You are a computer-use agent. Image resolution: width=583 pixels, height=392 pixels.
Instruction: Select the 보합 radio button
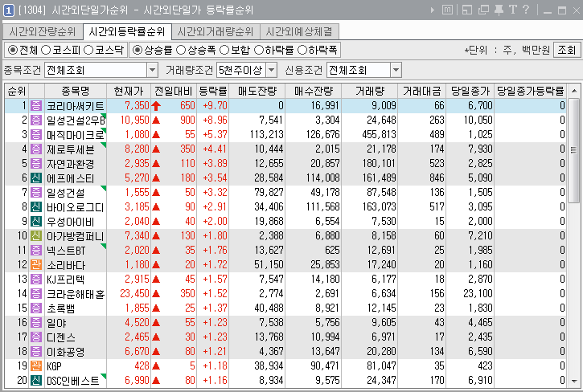(224, 50)
